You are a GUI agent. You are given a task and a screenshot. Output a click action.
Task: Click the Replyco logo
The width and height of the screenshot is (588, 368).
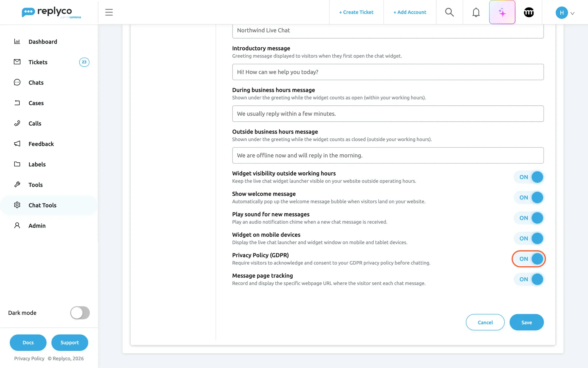tap(51, 12)
